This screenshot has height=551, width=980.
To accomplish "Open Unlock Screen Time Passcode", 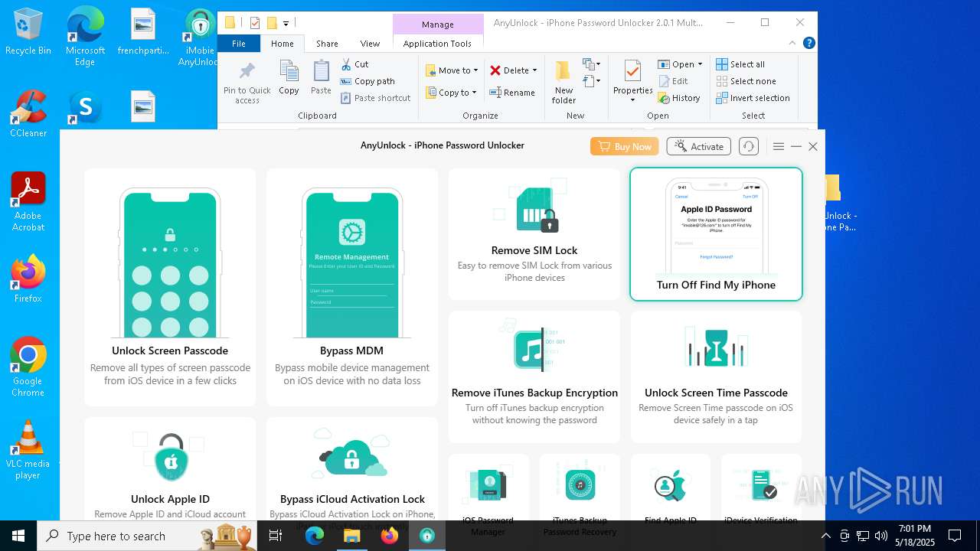I will tap(716, 377).
